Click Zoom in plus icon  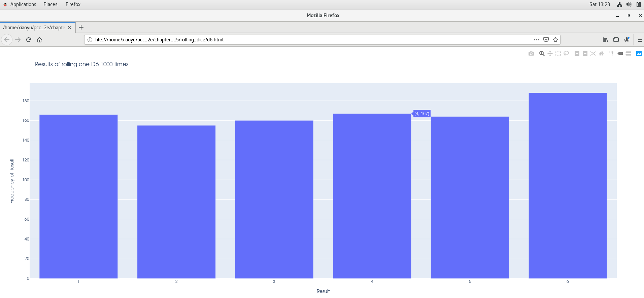[x=577, y=53]
